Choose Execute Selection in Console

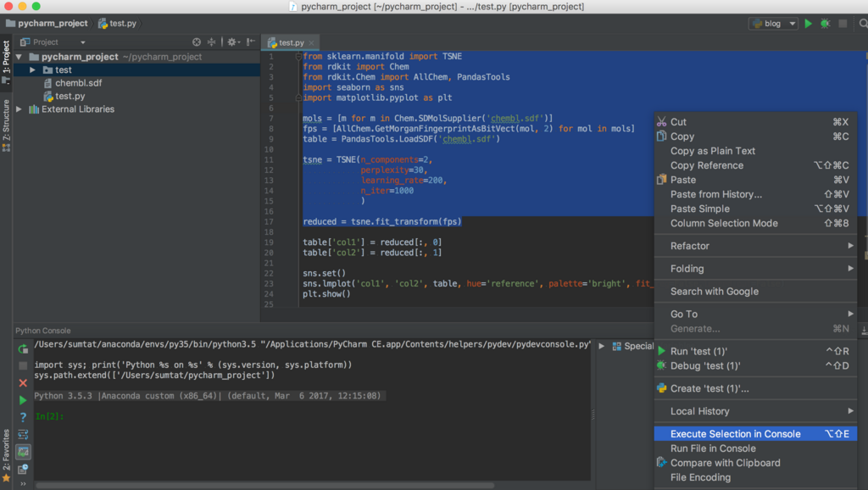755,433
